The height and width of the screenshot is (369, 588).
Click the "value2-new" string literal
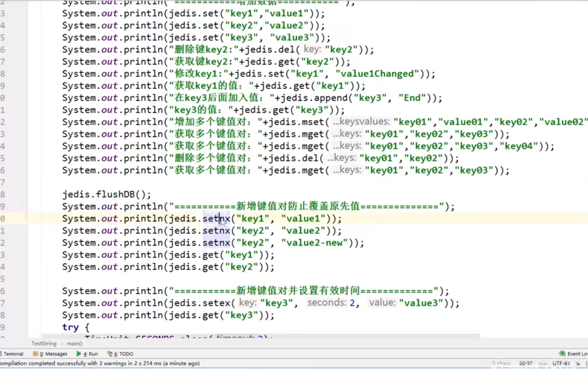(x=314, y=243)
